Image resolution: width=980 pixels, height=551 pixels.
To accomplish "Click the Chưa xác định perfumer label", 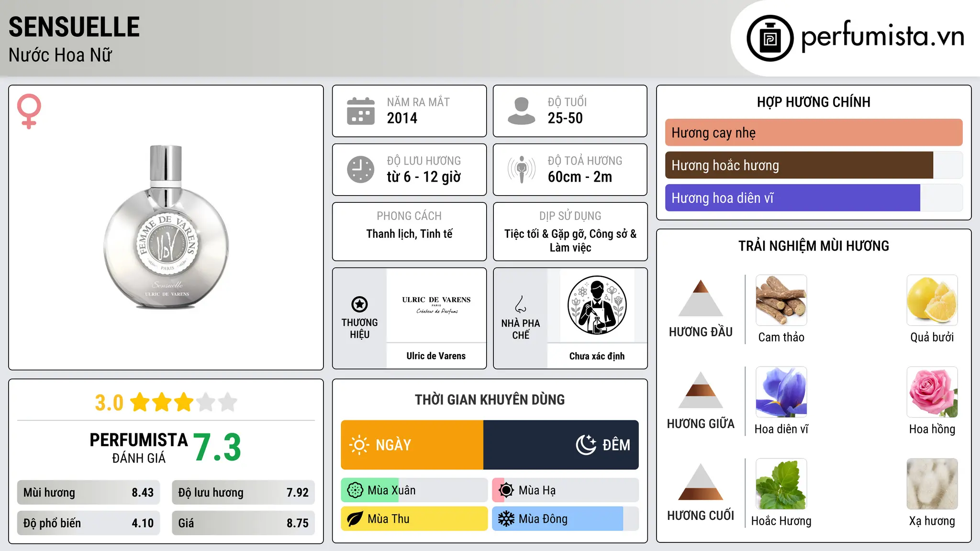I will (x=597, y=356).
